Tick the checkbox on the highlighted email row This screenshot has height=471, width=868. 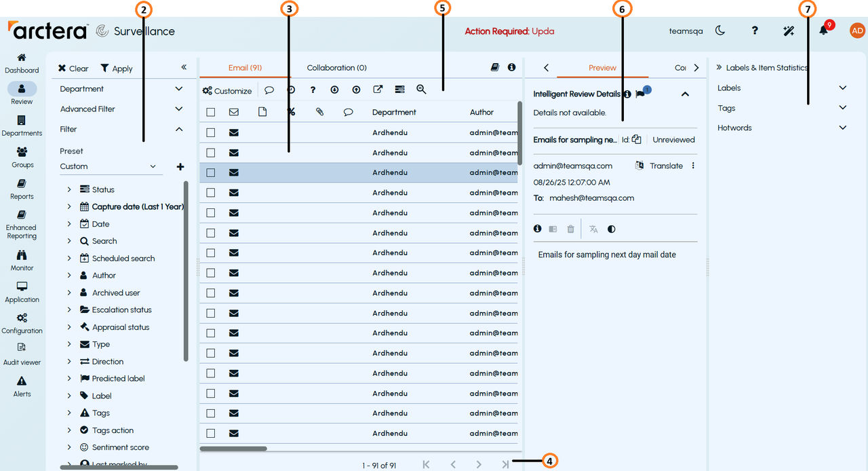211,172
